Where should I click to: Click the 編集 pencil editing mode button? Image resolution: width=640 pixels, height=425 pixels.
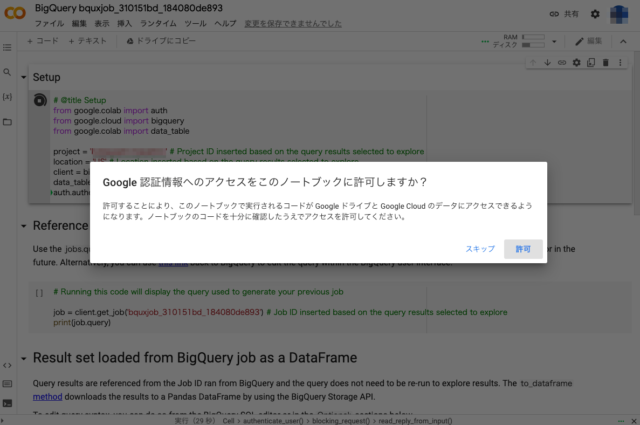coord(589,41)
